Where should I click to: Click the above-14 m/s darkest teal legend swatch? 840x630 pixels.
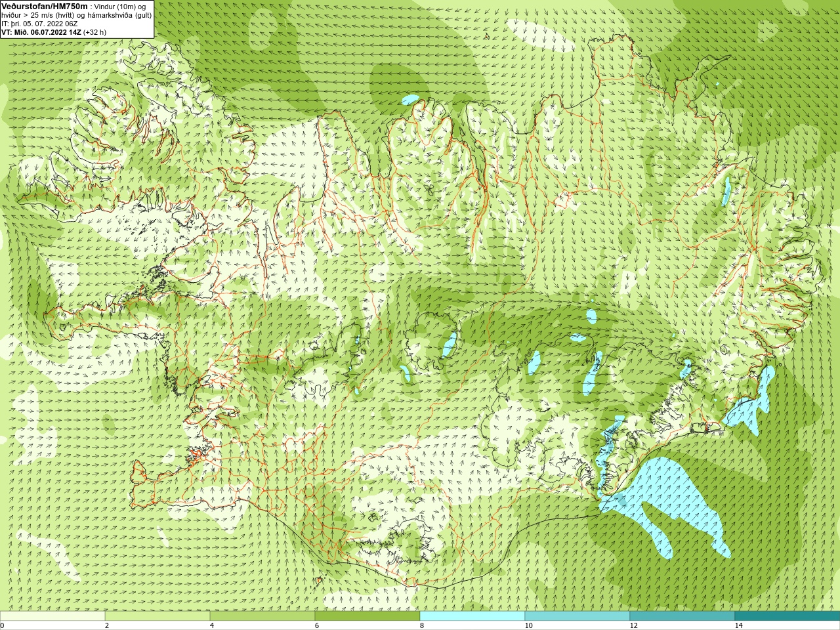[787, 616]
